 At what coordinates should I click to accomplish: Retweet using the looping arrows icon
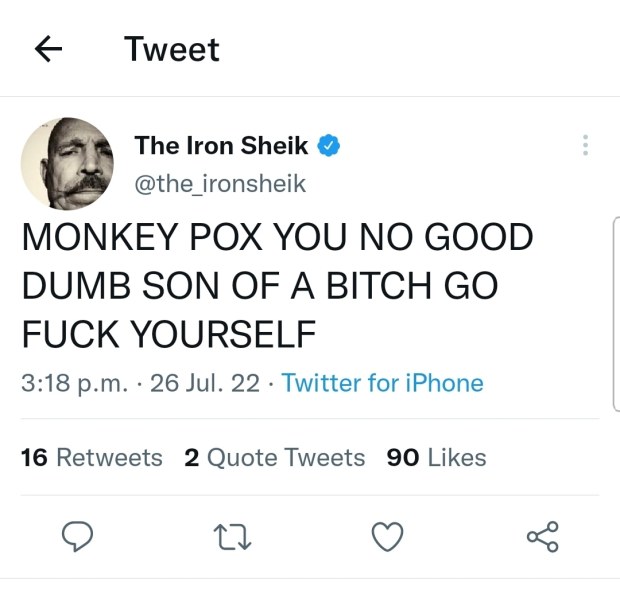pos(232,538)
